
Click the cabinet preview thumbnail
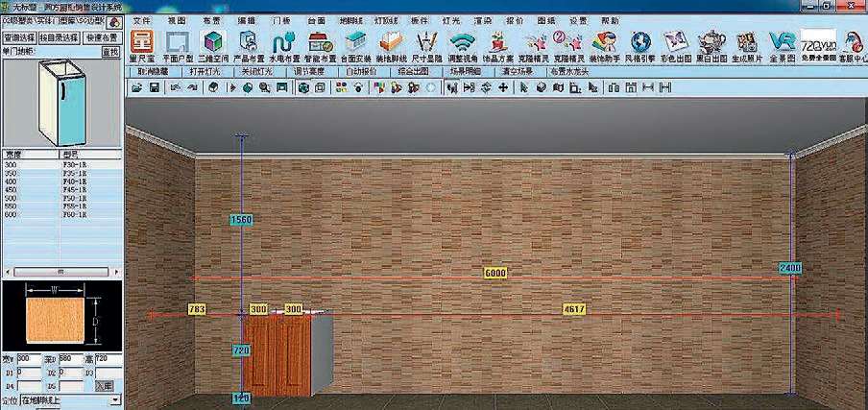click(x=61, y=102)
